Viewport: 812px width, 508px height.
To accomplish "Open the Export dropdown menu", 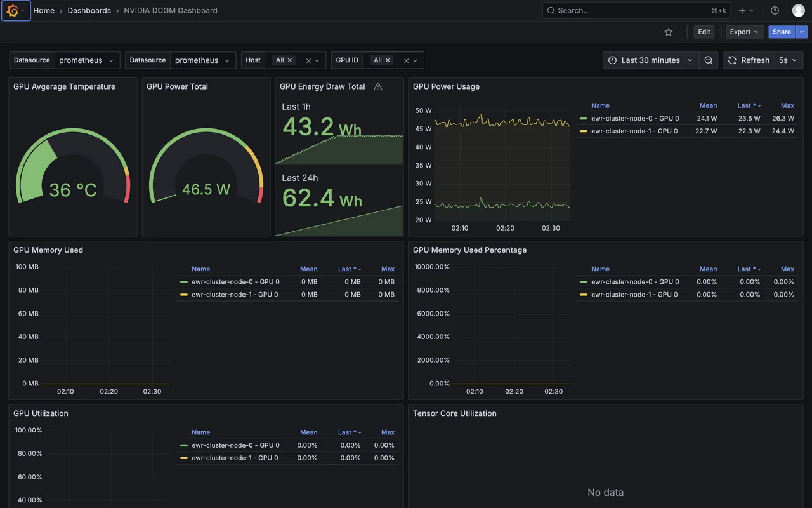I will [744, 32].
